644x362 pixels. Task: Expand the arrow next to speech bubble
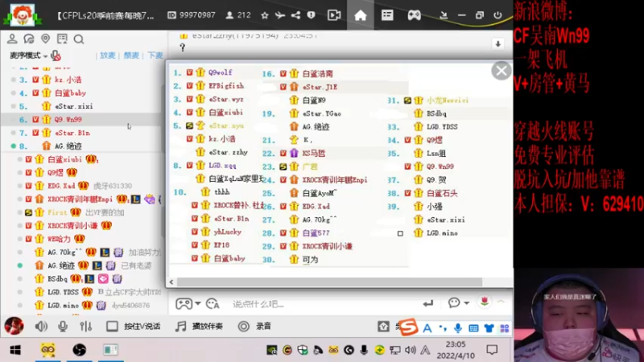click(x=467, y=303)
